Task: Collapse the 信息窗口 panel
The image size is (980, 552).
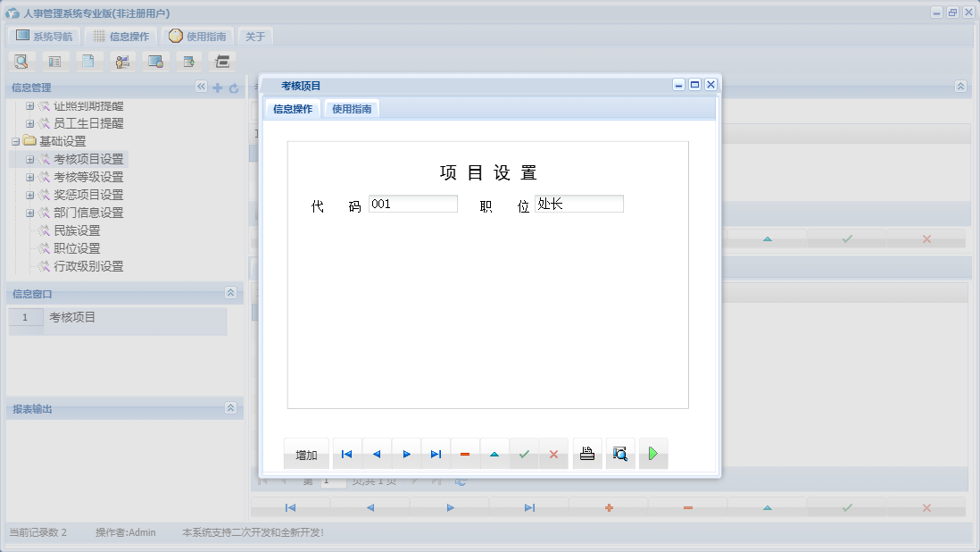Action: (x=230, y=293)
